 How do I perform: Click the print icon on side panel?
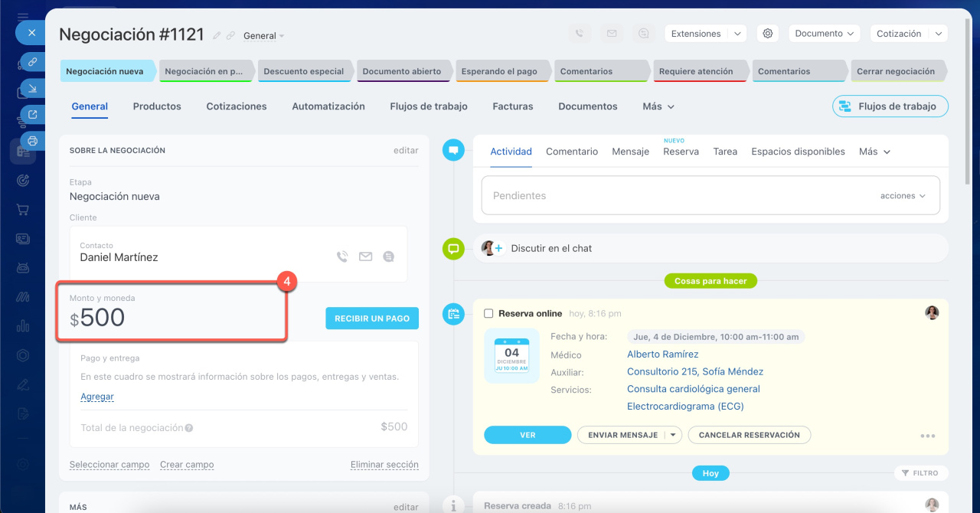32,141
